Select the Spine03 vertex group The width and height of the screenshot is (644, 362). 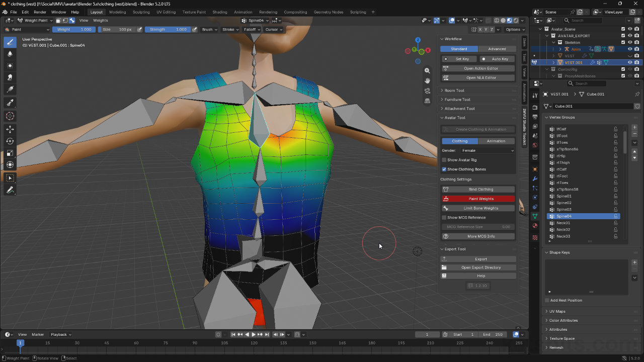(x=583, y=209)
